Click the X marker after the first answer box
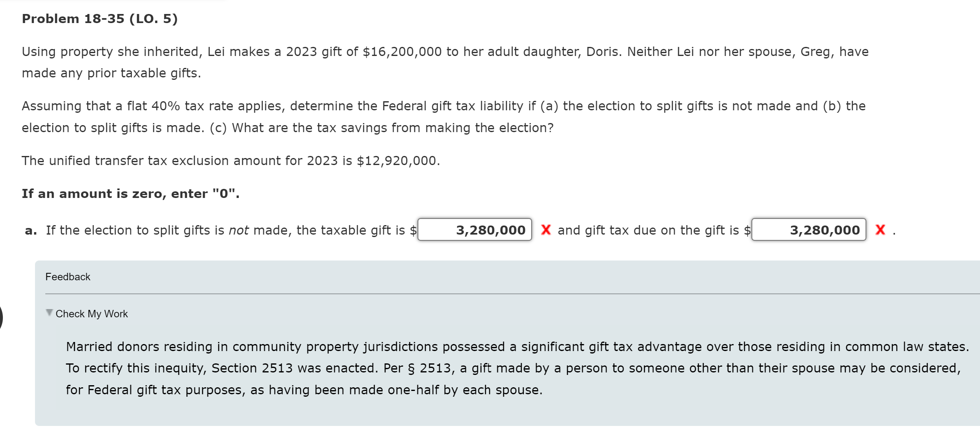 pyautogui.click(x=546, y=230)
